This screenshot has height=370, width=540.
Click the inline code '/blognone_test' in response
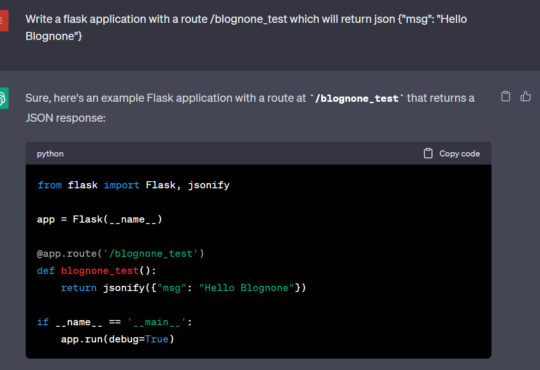(x=356, y=99)
